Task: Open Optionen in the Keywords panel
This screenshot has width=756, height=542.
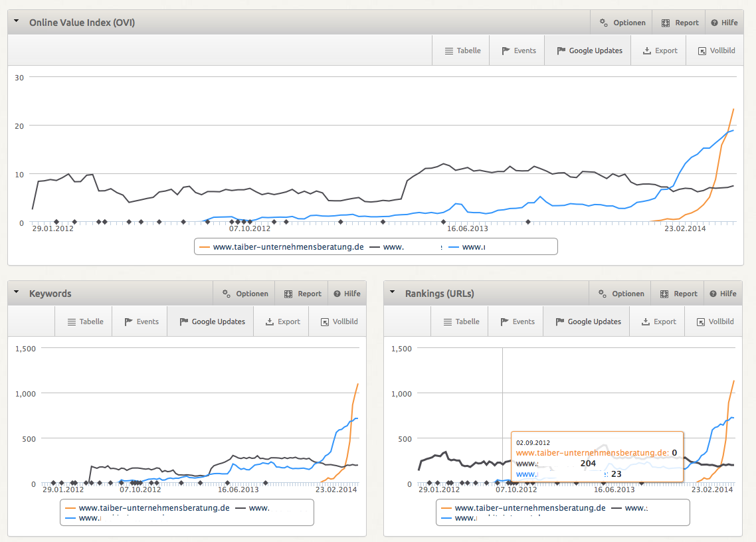Action: [245, 294]
